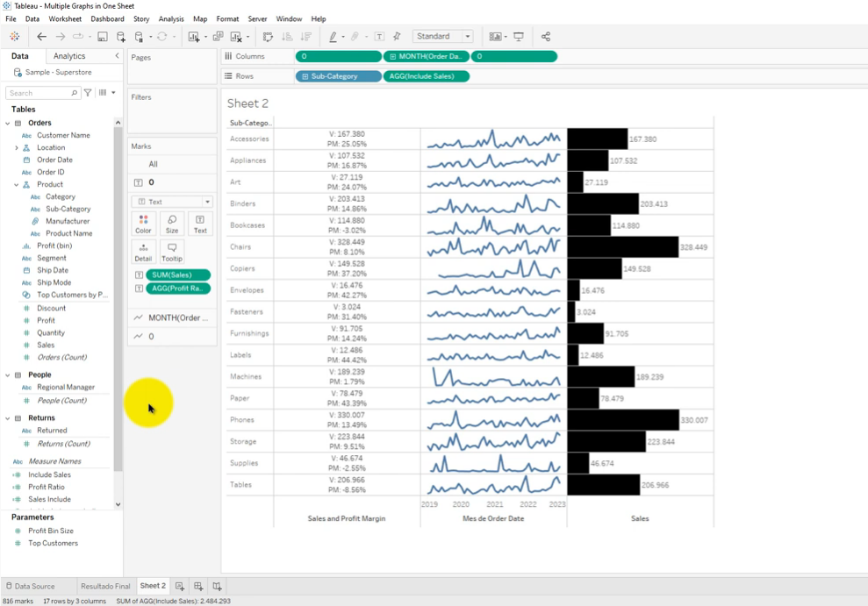Save the workbook

tap(102, 37)
